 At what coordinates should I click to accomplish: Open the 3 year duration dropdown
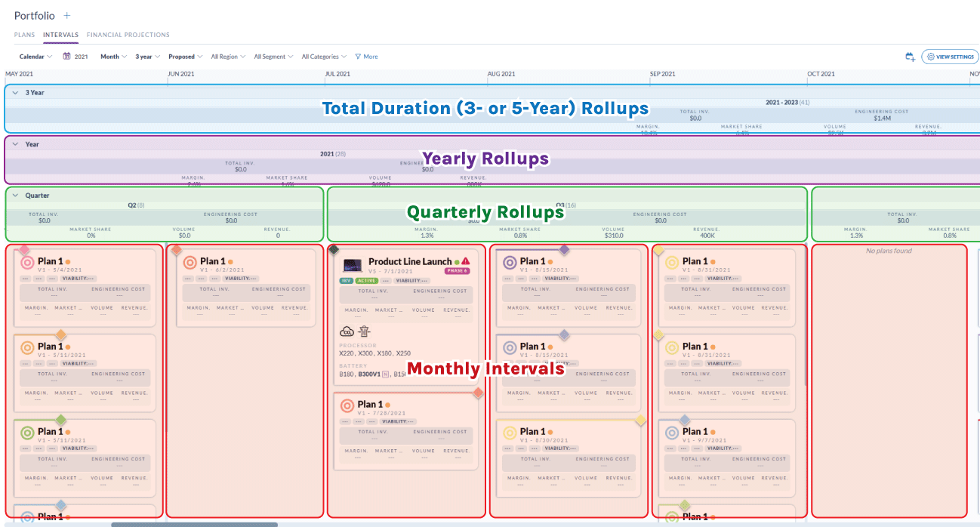click(x=147, y=57)
